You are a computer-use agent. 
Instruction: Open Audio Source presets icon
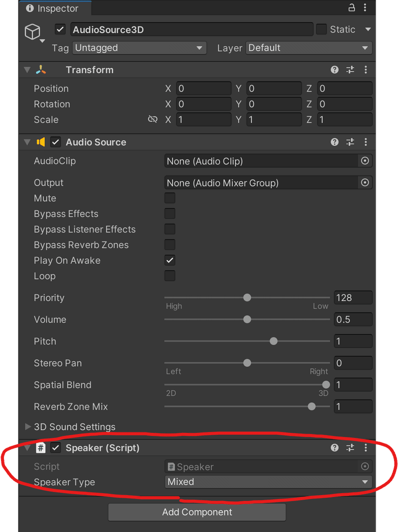350,142
